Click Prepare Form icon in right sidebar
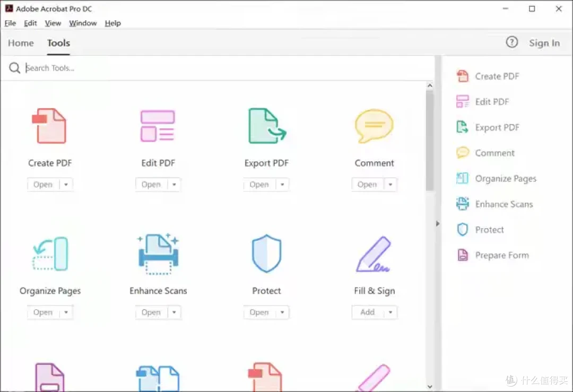The image size is (573, 392). (x=463, y=255)
